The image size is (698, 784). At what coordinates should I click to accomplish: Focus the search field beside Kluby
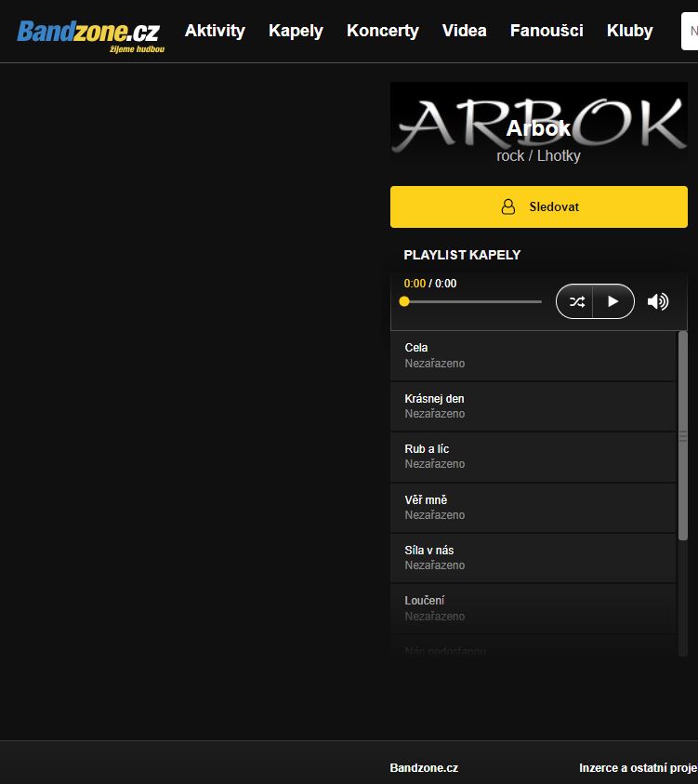[x=690, y=31]
